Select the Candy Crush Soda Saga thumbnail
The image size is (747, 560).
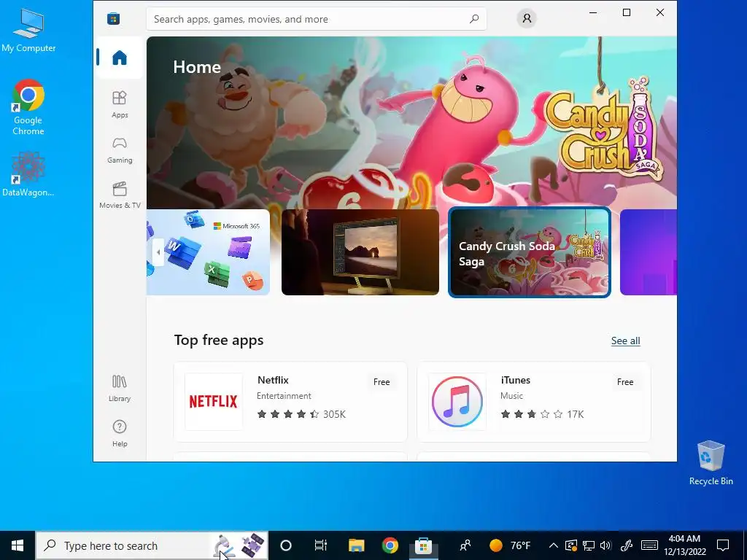click(x=530, y=252)
